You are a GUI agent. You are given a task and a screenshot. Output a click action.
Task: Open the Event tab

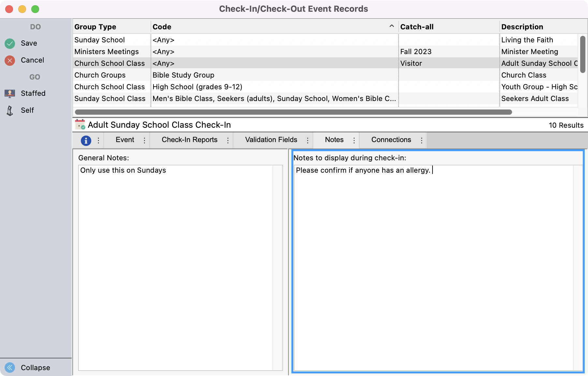pyautogui.click(x=125, y=140)
